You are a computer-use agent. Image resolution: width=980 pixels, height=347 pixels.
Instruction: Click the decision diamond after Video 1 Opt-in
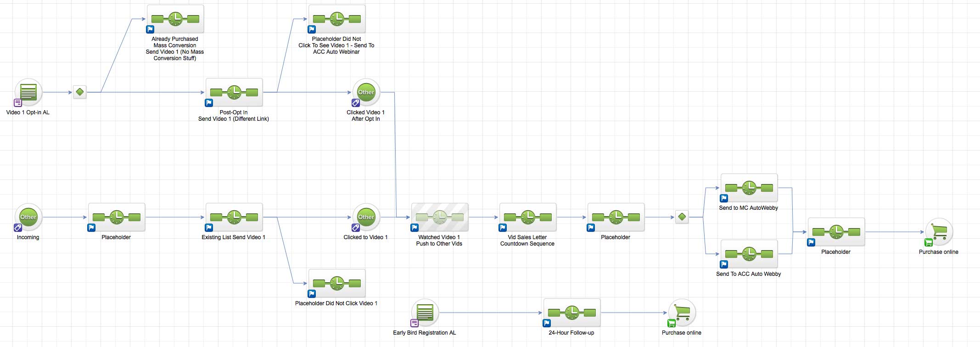coord(80,92)
